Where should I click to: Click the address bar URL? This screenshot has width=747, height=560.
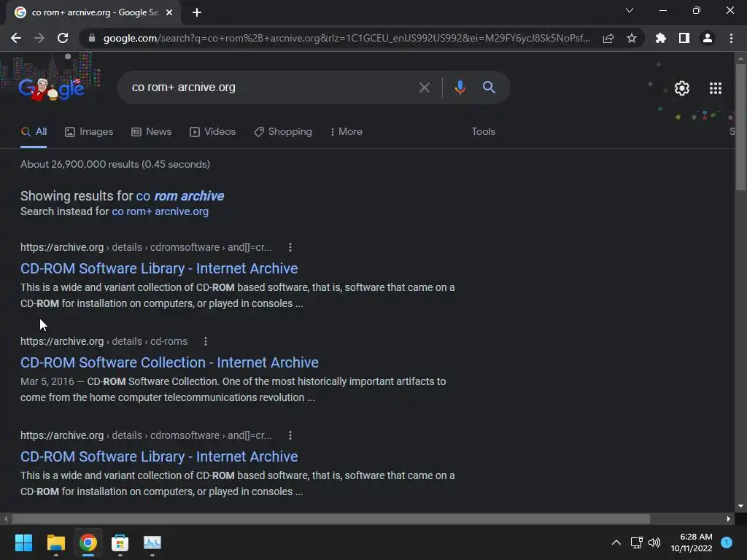[347, 38]
